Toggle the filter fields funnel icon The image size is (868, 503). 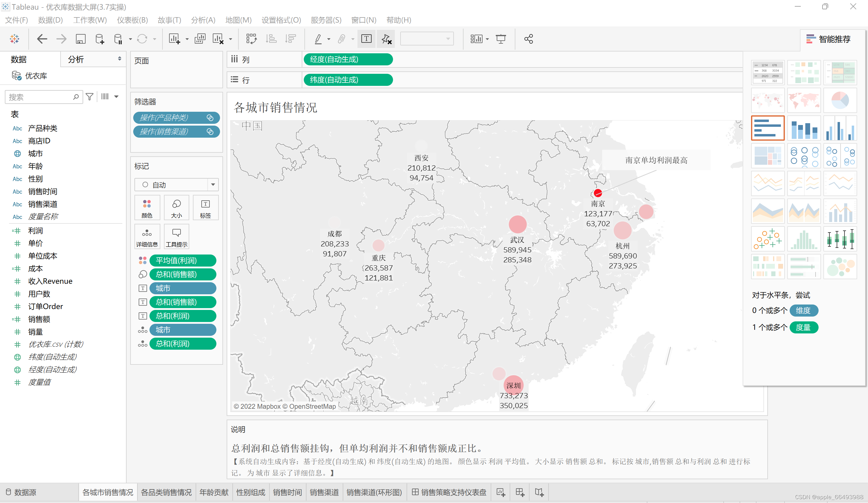[90, 97]
